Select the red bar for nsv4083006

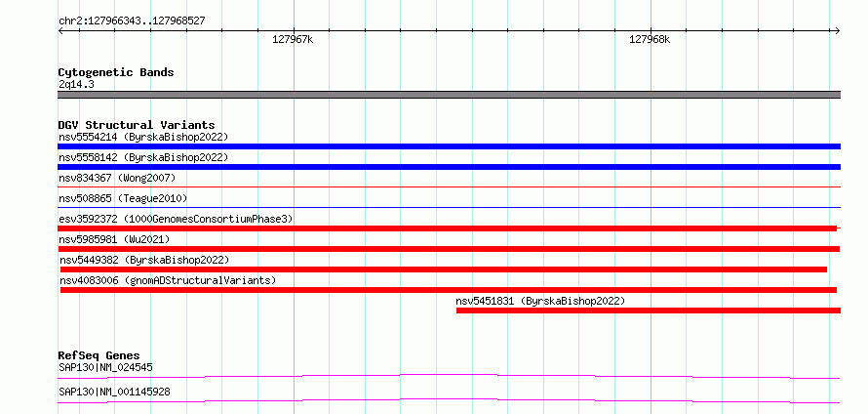tap(449, 290)
